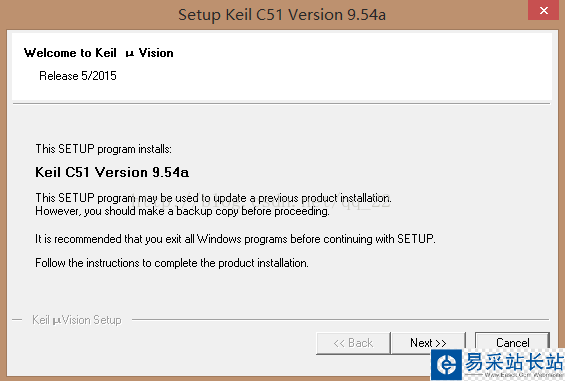Screen dimensions: 565x381
Task: Click the Keil µVision Setup group label
Action: pyautogui.click(x=76, y=320)
